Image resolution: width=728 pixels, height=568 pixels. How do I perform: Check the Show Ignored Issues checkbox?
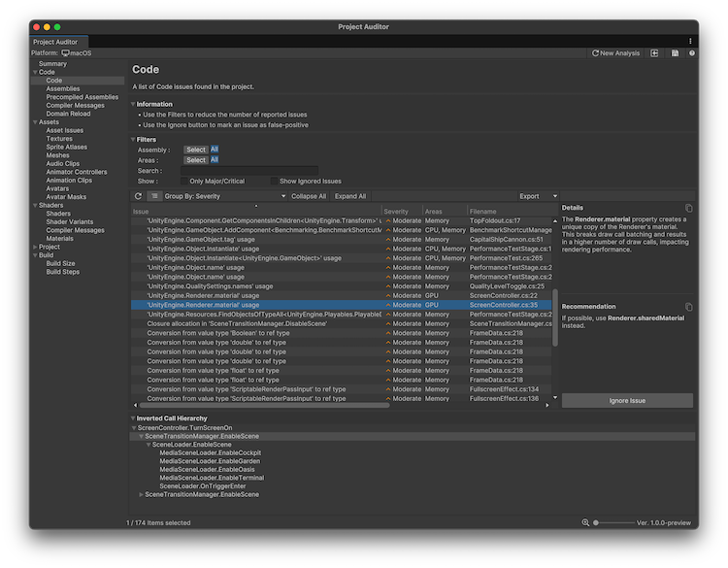click(x=274, y=181)
